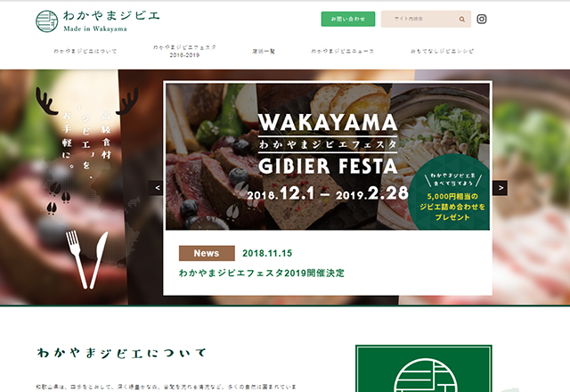Viewport: 570px width, 392px height.
Task: Open わかやまジビエフェスタ 2018-2019 nav item
Action: coord(184,52)
